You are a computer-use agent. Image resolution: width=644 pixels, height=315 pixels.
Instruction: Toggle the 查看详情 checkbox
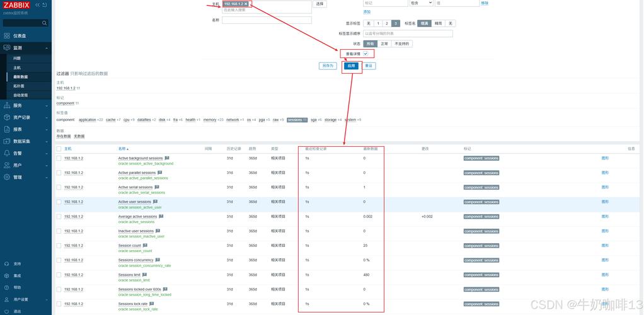tap(365, 54)
